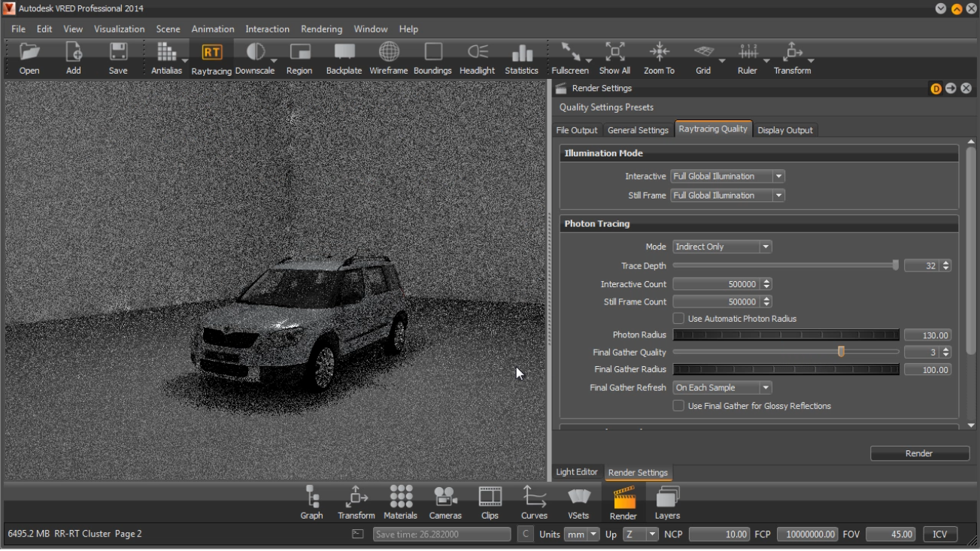Image resolution: width=980 pixels, height=551 pixels.
Task: Click the arrow icon in the Render Settings header
Action: [951, 89]
